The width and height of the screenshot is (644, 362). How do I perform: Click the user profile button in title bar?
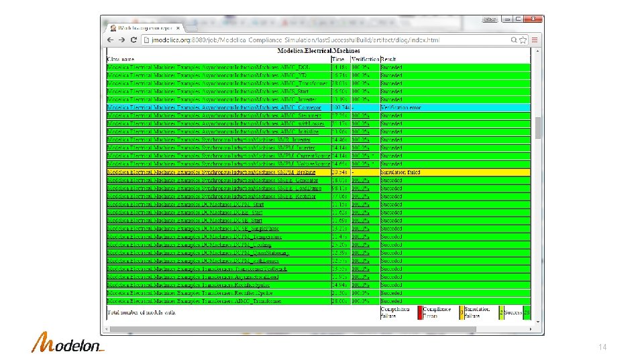pyautogui.click(x=490, y=19)
